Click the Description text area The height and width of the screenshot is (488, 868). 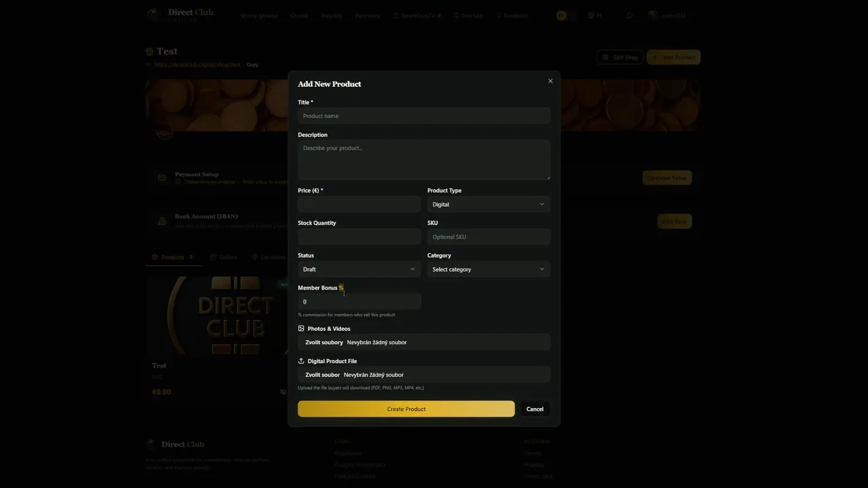click(424, 160)
